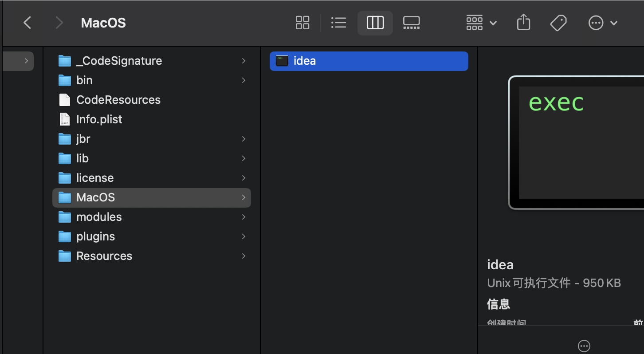644x354 pixels.
Task: Select column view mode
Action: click(375, 23)
